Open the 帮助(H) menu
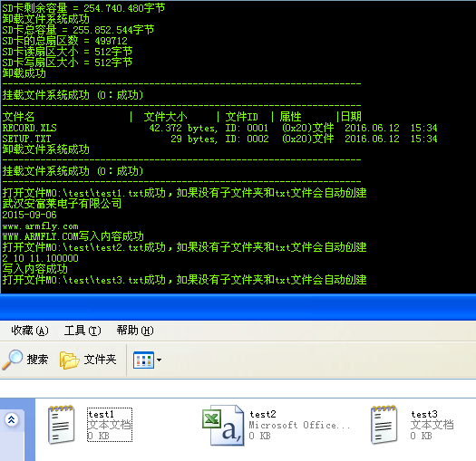 pos(135,331)
